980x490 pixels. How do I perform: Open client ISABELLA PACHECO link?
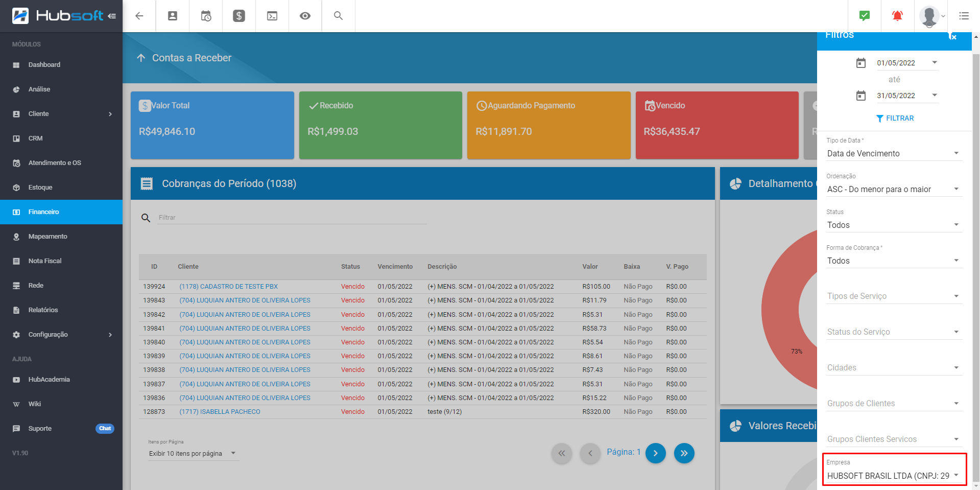pyautogui.click(x=220, y=412)
